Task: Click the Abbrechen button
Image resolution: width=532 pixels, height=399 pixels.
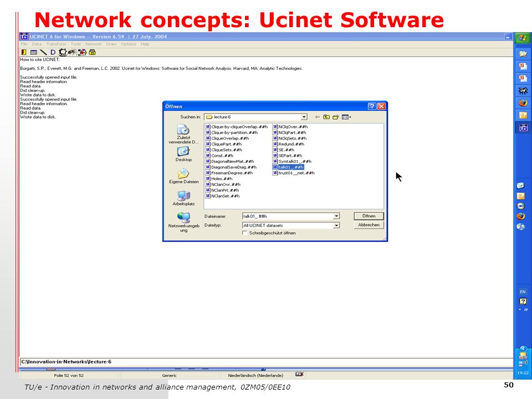Action: click(369, 225)
